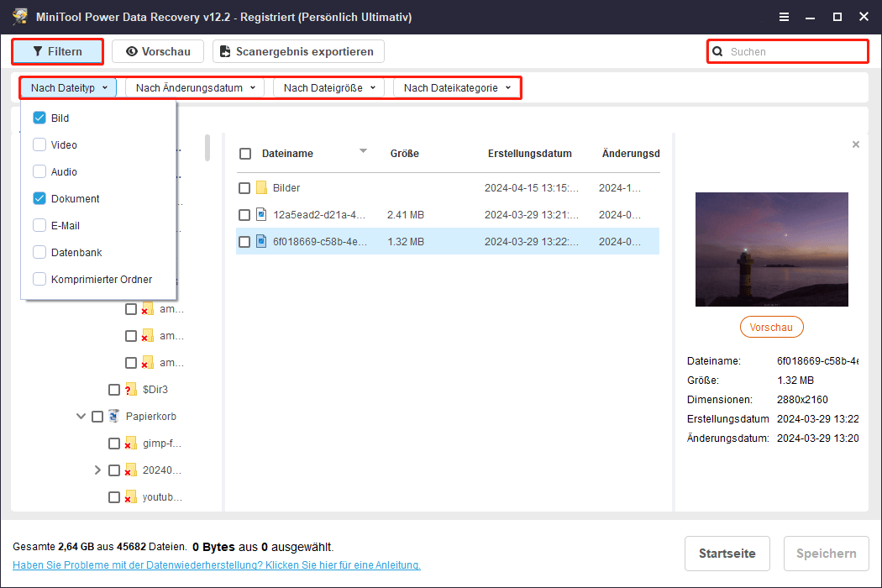This screenshot has width=882, height=588.
Task: Click the lighthouse preview thumbnail
Action: click(771, 249)
